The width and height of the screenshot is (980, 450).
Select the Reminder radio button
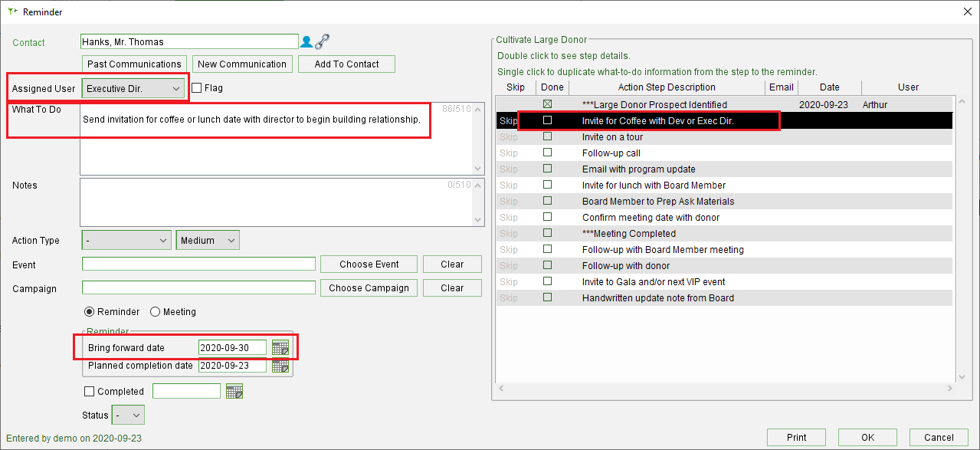(x=90, y=312)
